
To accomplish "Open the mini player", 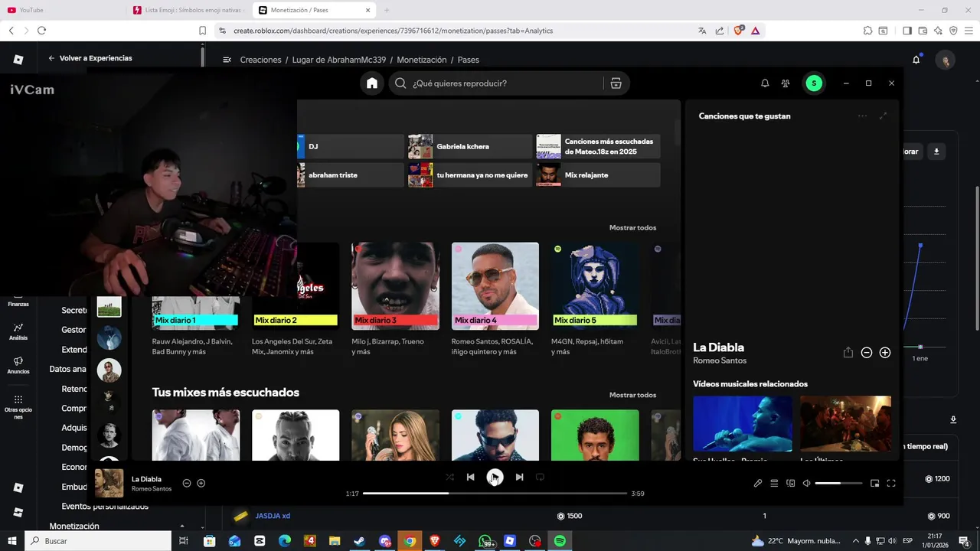I will pos(874,483).
